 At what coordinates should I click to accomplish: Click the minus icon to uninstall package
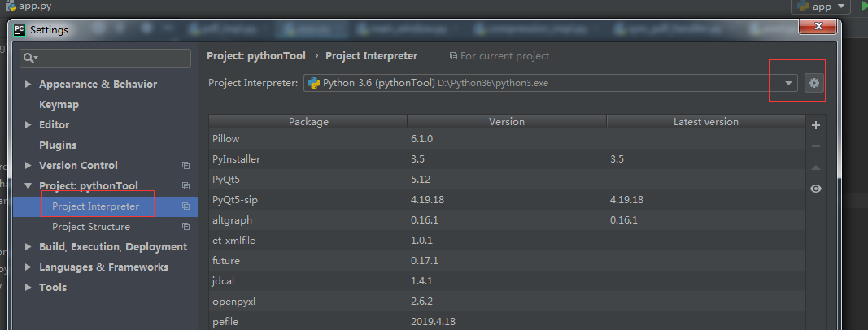coord(815,146)
